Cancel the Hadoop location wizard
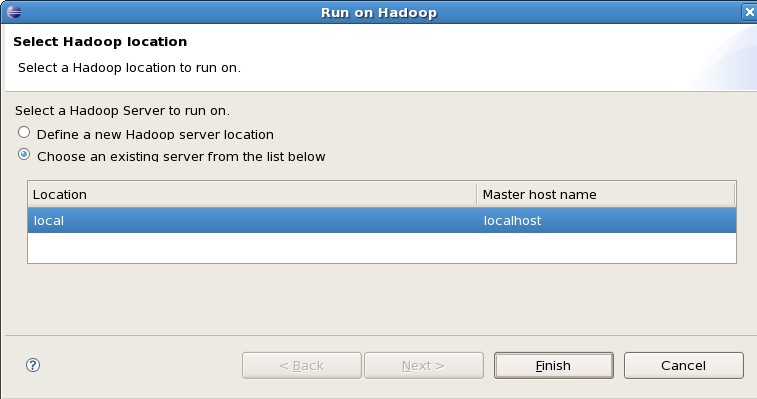 [683, 366]
